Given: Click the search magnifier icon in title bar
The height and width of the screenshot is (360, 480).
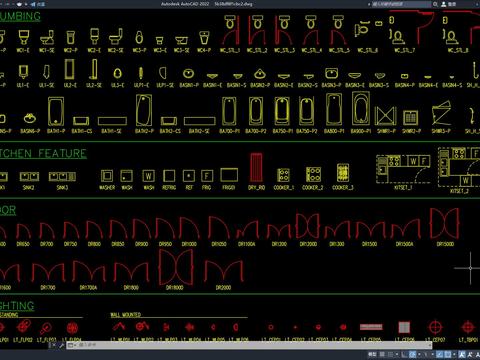Looking at the screenshot, I should [x=435, y=4].
